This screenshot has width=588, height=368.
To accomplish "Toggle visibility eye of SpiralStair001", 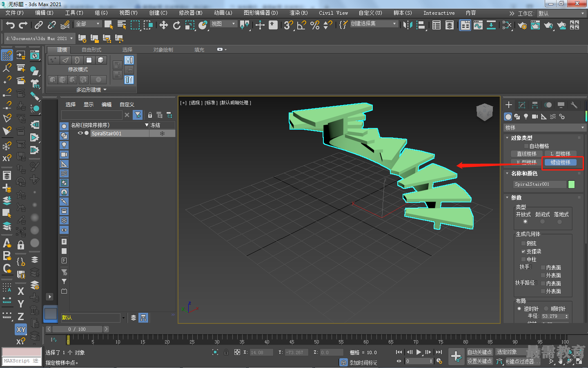I will pyautogui.click(x=80, y=133).
